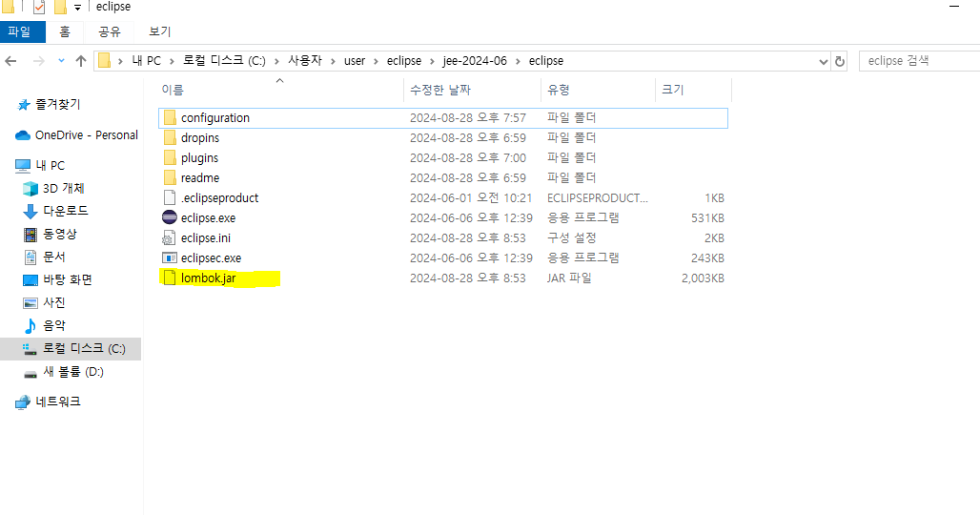Viewport: 980px width, 515px height.
Task: Click the 531KB size cell
Action: (x=707, y=218)
